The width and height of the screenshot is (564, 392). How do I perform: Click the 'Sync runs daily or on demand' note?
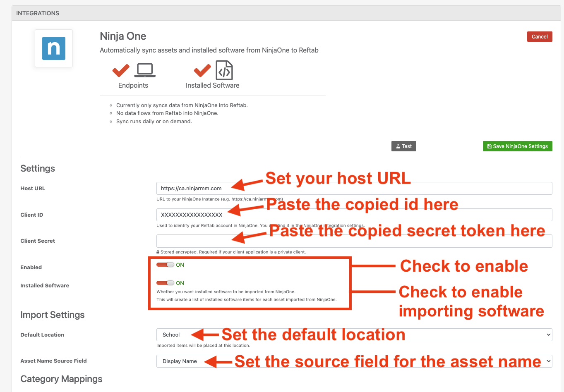click(154, 121)
